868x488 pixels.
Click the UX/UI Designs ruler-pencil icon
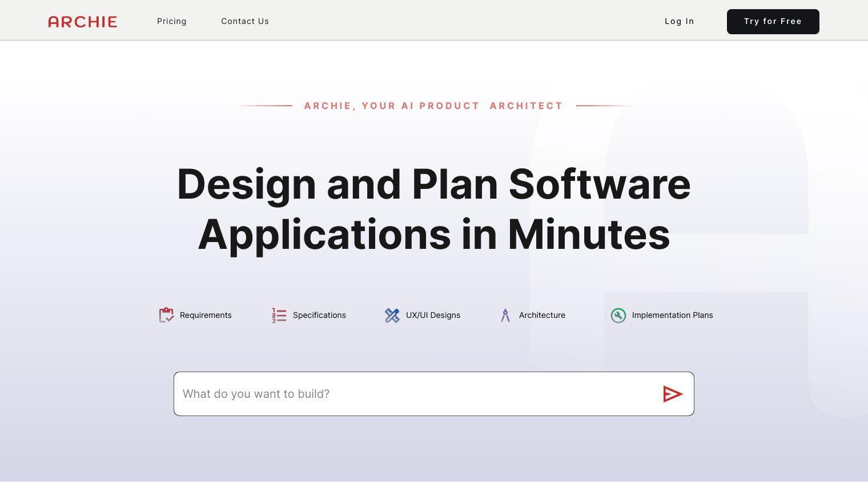coord(392,315)
